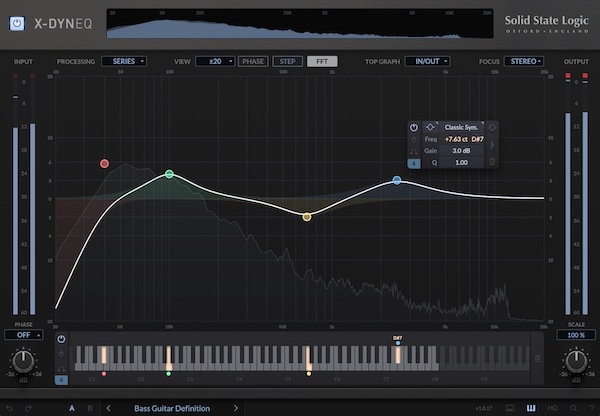This screenshot has width=600, height=416.
Task: Click the previous preset arrow
Action: point(108,408)
